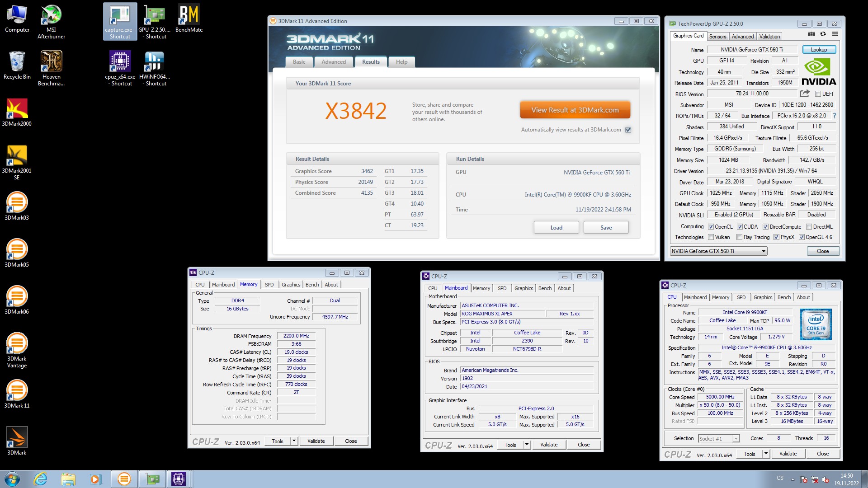Toggle CUDA checkbox in GPU-Z
Screen dimensions: 868x488
740,227
